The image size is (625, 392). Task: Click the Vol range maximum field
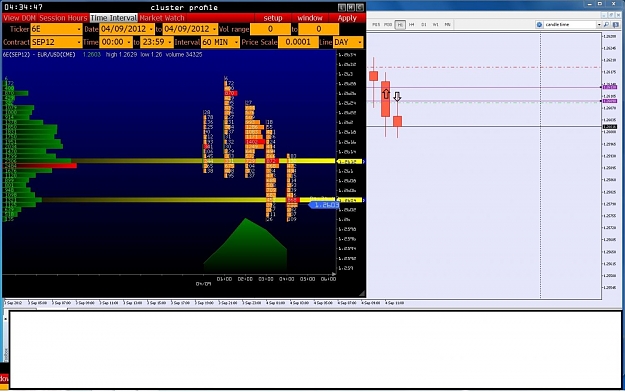[x=318, y=29]
